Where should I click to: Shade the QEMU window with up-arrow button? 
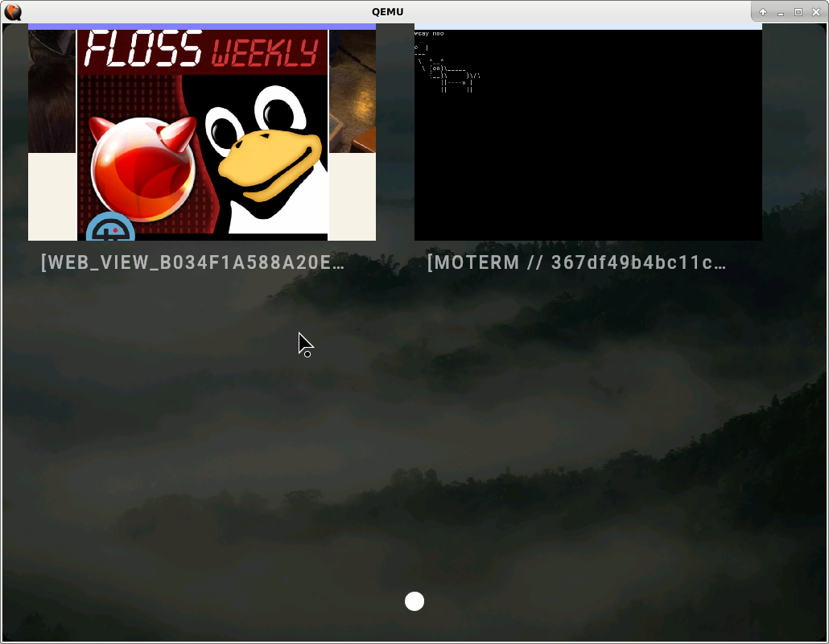click(x=763, y=12)
